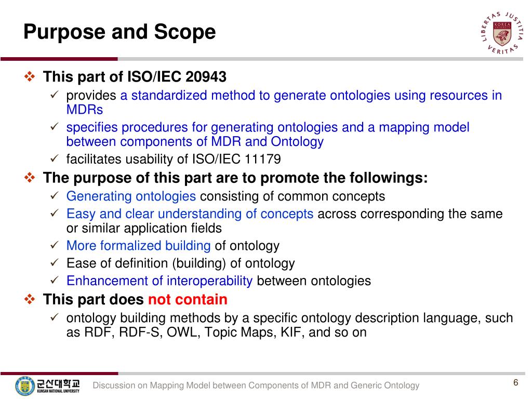Select 'facilitates usability of ISO/IEC 11179'
This screenshot has height=399, width=532.
tap(174, 159)
